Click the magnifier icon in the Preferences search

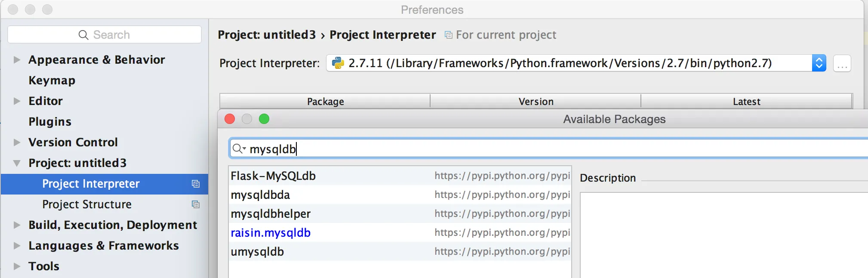pyautogui.click(x=83, y=35)
